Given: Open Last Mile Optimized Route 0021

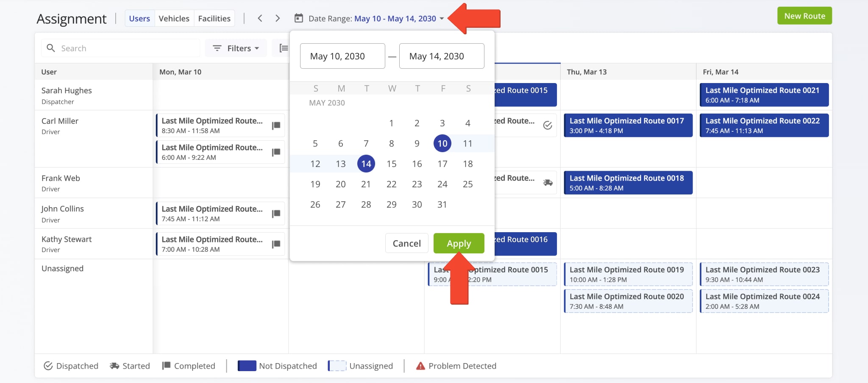Looking at the screenshot, I should (x=764, y=95).
